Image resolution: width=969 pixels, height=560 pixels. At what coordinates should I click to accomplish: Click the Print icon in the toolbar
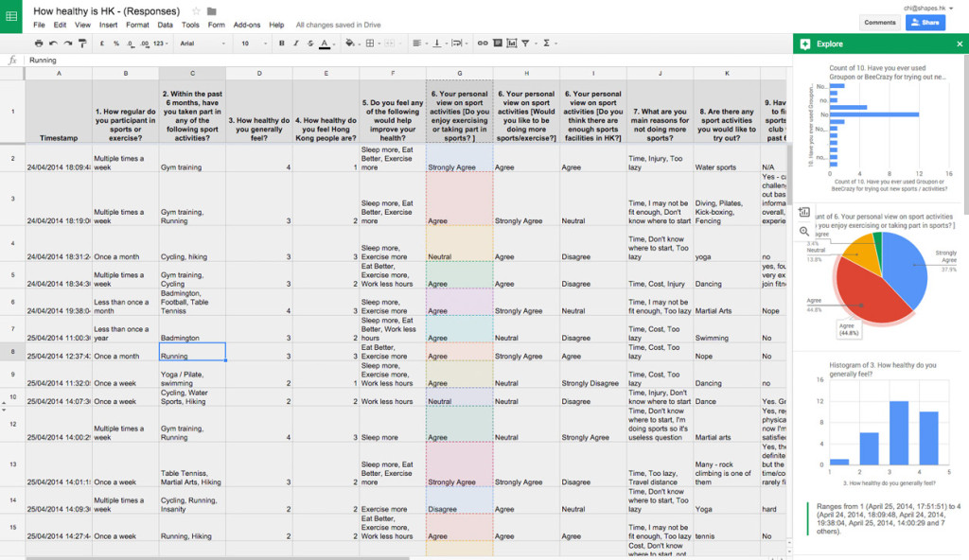coord(39,44)
